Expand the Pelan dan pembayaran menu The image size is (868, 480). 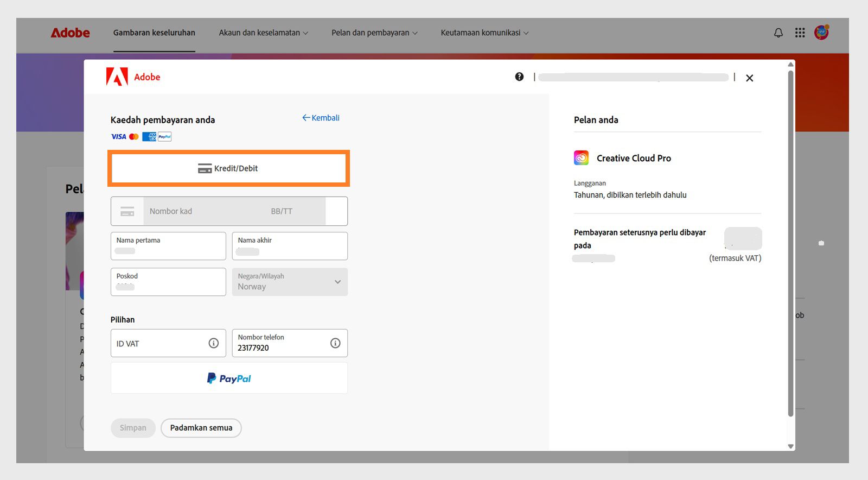(x=375, y=33)
